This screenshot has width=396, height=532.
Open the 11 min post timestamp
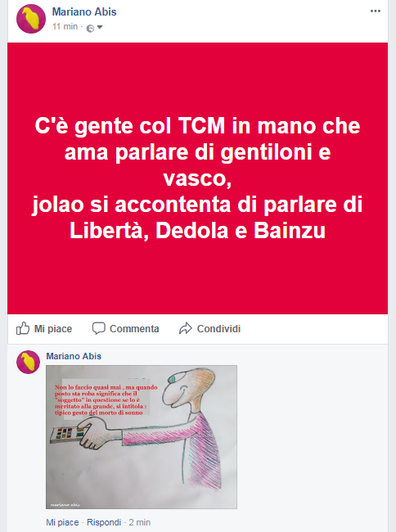[x=65, y=26]
